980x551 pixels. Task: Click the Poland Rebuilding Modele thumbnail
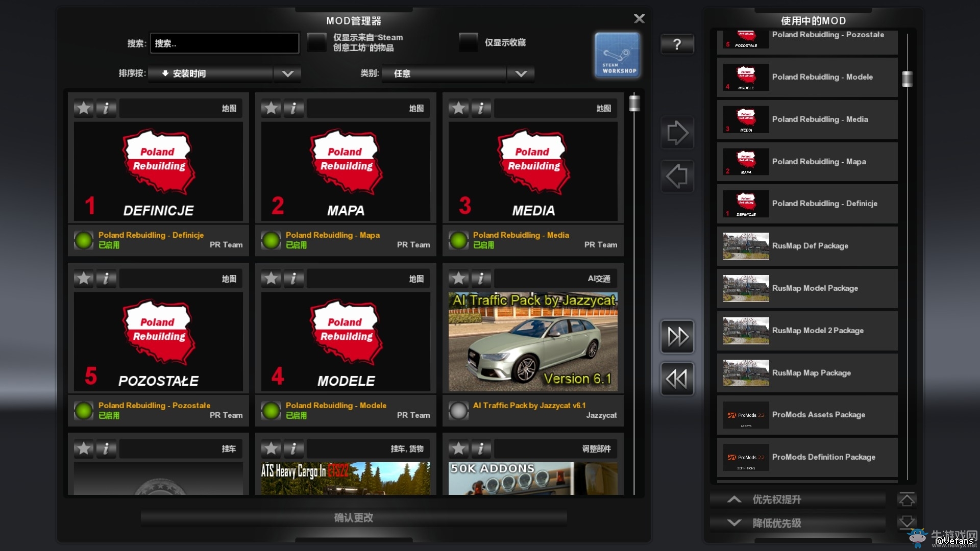346,342
